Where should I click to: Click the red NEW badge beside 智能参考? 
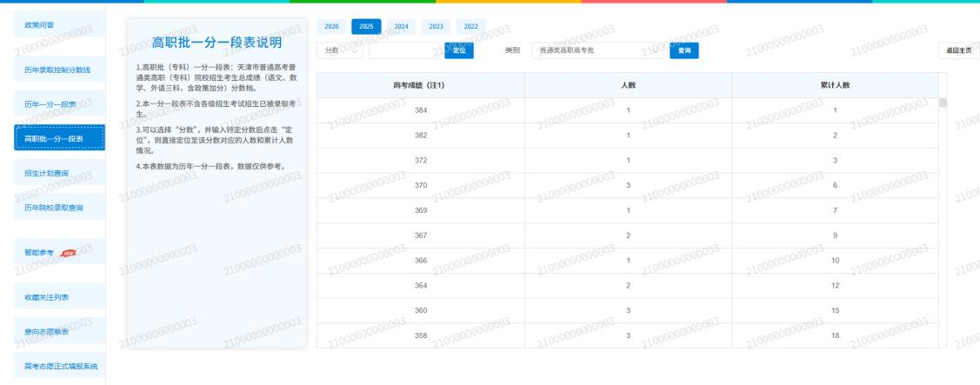click(x=68, y=253)
